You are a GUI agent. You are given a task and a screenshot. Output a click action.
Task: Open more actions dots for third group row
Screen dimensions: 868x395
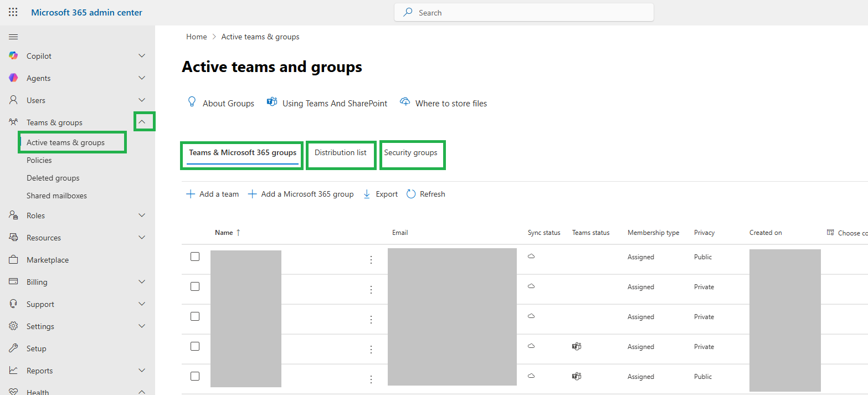(x=371, y=319)
